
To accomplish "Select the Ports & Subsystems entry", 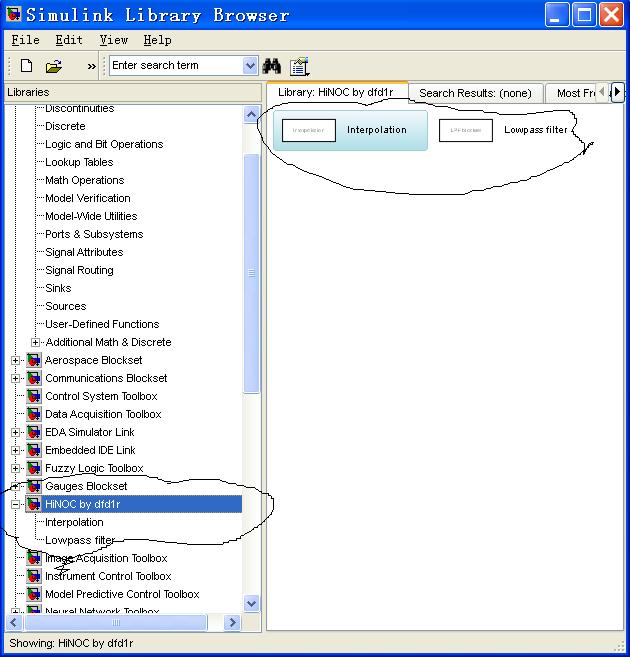I will click(x=94, y=234).
